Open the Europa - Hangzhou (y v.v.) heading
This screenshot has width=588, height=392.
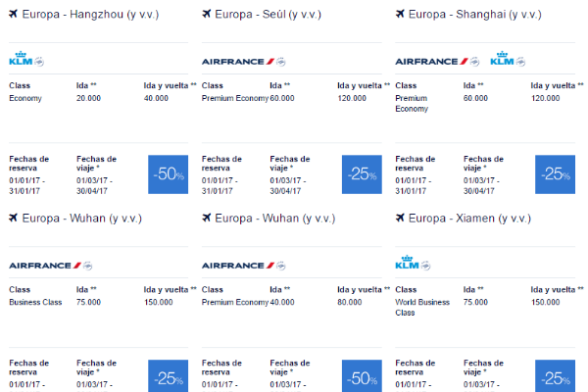[x=90, y=15]
